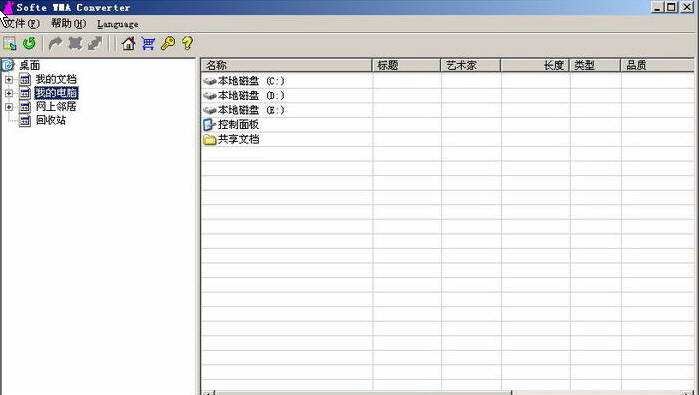Expand the 我的文档 tree node

9,80
